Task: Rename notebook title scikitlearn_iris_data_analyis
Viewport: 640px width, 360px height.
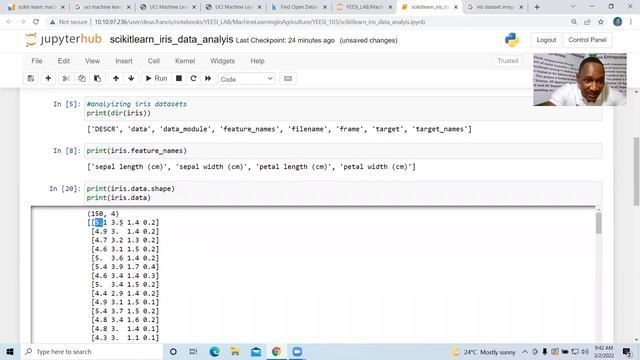Action: 171,40
